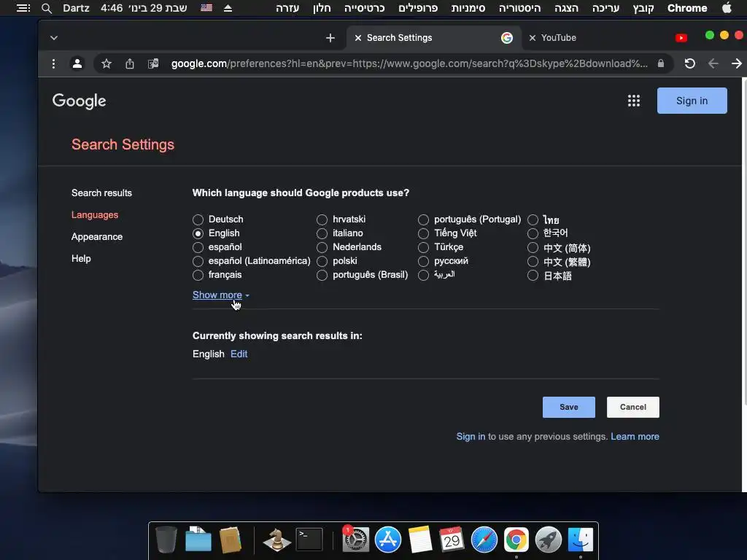Click the Google logo
The image size is (747, 560).
pos(79,101)
